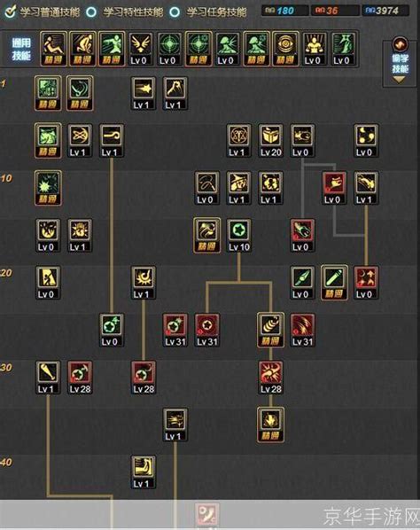Screen dimensions: 420x530
Task: Click the green explosion mastered skill at level 10
Action: coord(48,188)
